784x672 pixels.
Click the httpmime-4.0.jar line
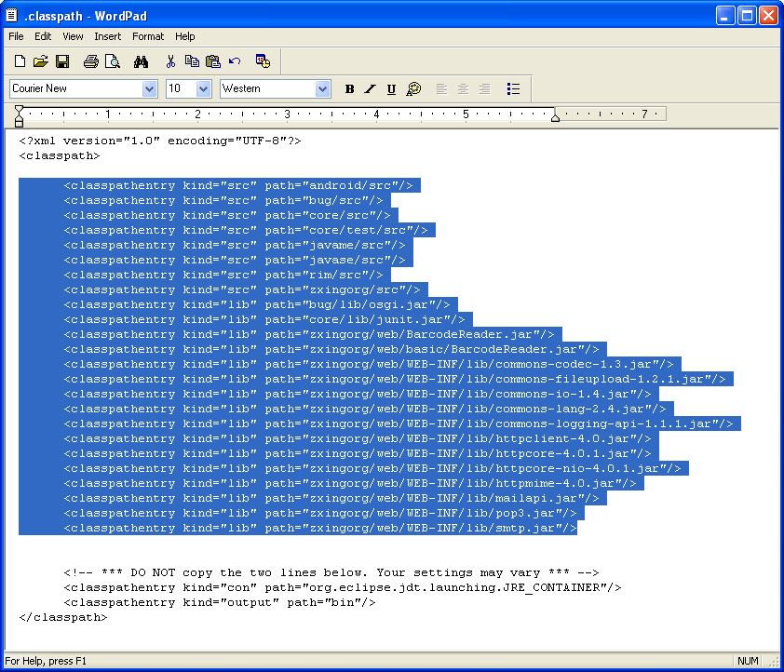coord(350,483)
